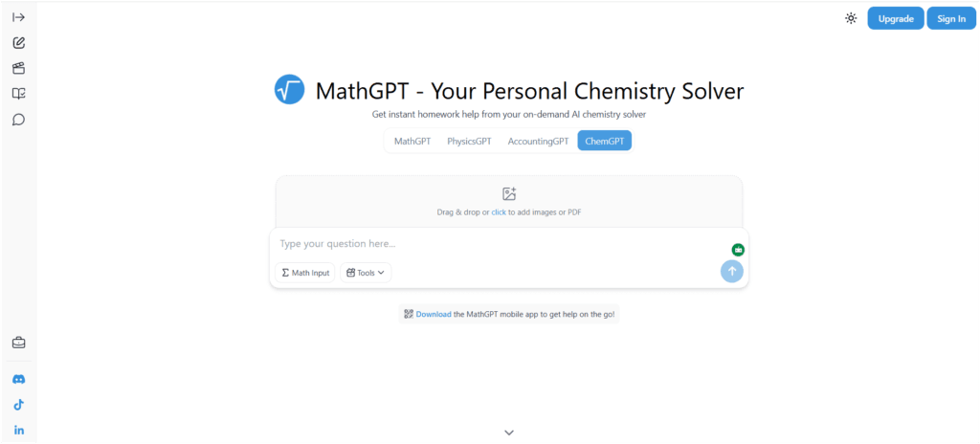Switch to the AccountingGPT tab
Viewport: 980px width, 444px height.
click(x=538, y=141)
